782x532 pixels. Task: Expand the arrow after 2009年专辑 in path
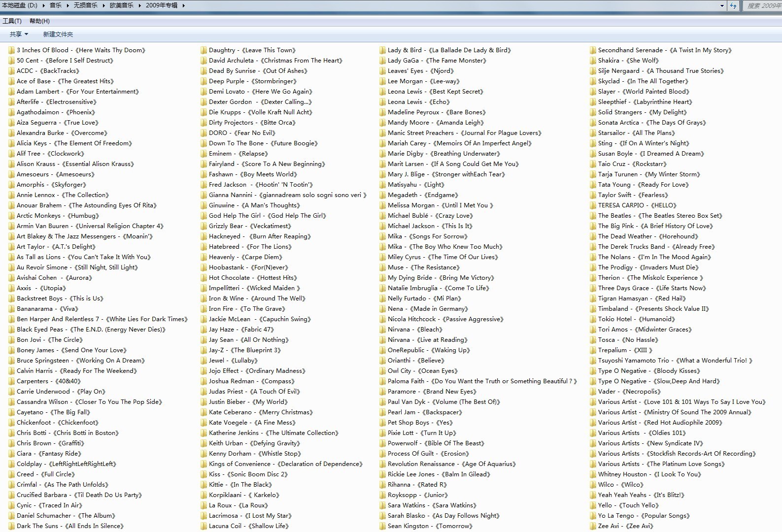coord(184,6)
